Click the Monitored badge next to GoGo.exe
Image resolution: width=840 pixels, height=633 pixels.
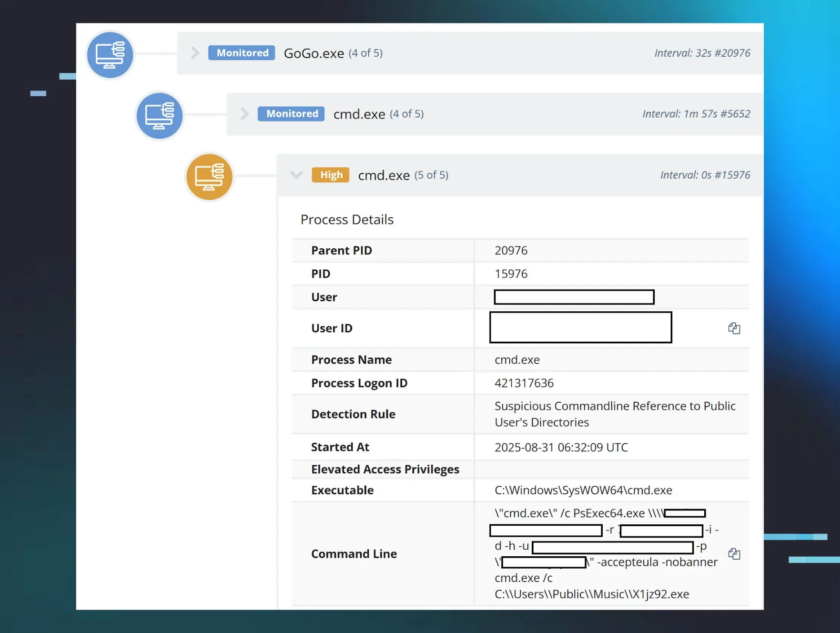[242, 53]
